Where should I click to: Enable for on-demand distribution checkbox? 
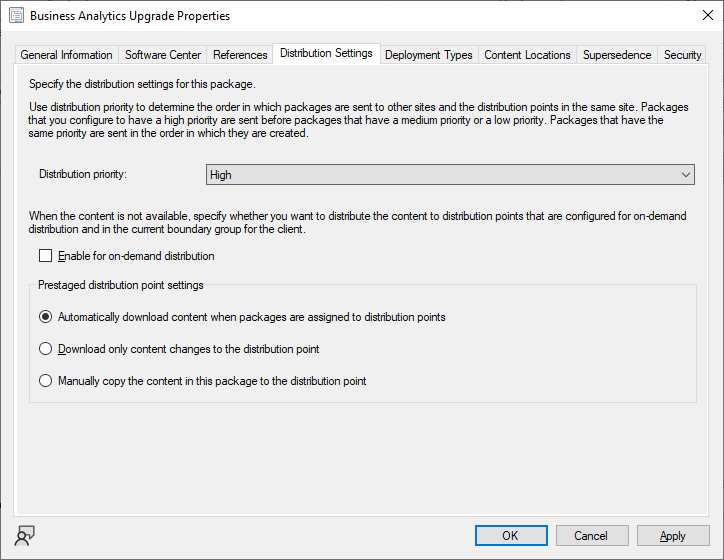pyautogui.click(x=45, y=256)
